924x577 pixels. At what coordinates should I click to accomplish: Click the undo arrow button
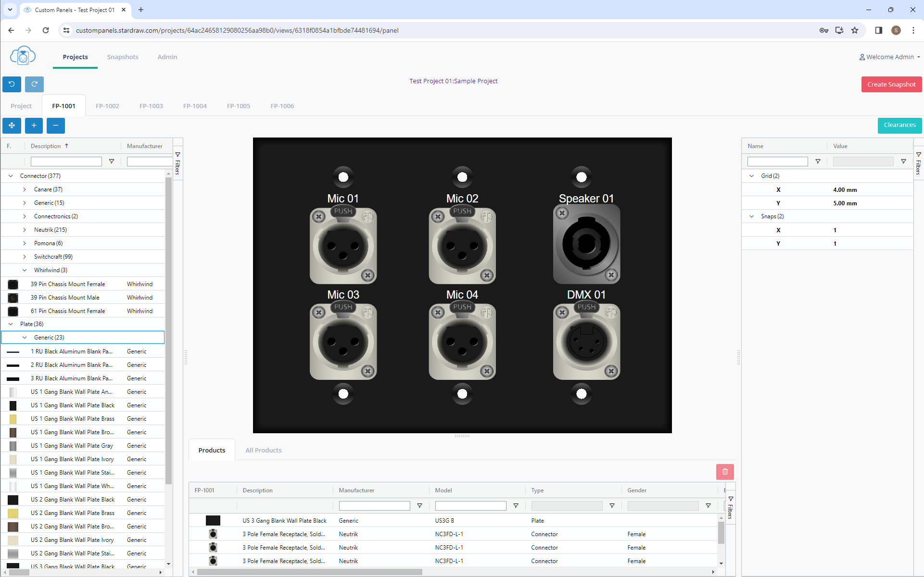point(12,84)
